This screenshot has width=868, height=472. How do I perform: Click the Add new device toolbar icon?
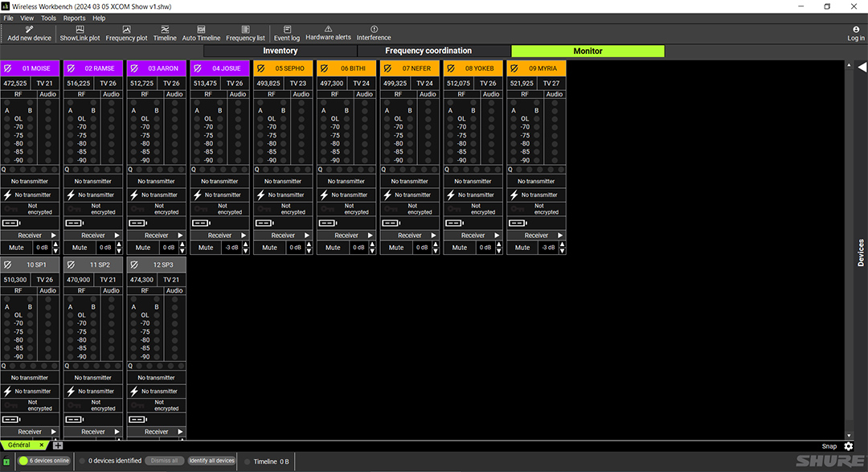29,33
